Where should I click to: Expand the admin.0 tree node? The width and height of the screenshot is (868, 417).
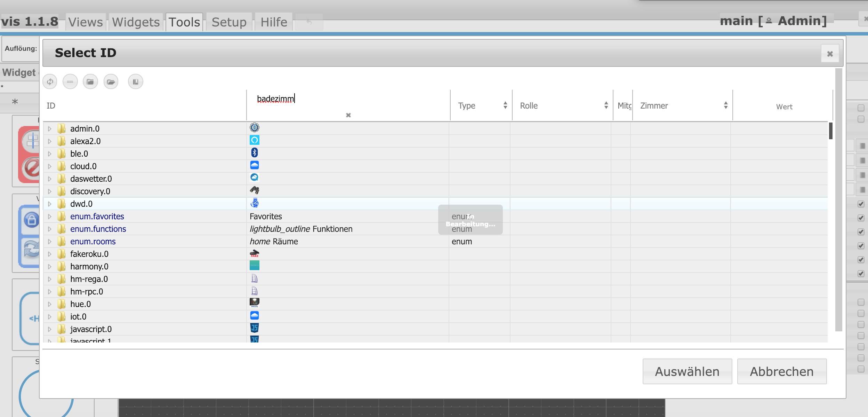(50, 129)
